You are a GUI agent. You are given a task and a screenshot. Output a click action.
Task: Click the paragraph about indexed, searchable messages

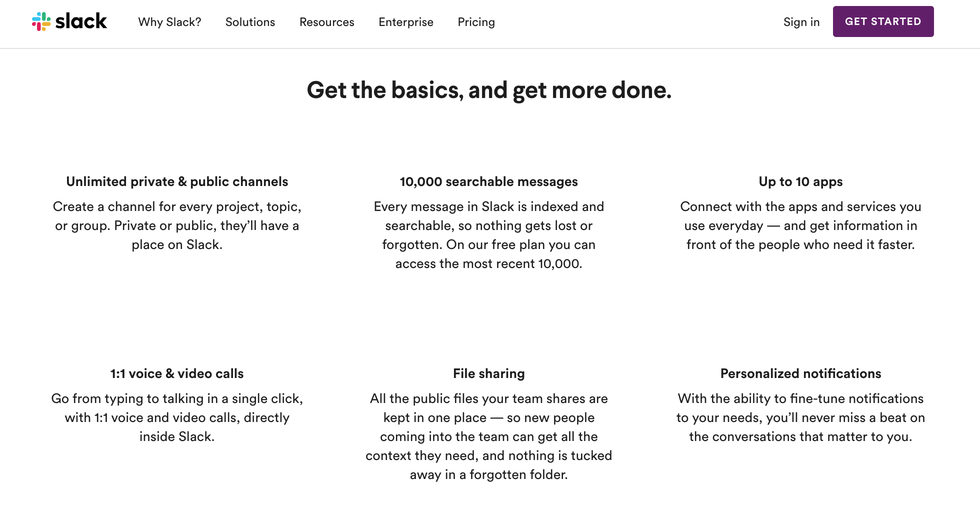pyautogui.click(x=488, y=235)
